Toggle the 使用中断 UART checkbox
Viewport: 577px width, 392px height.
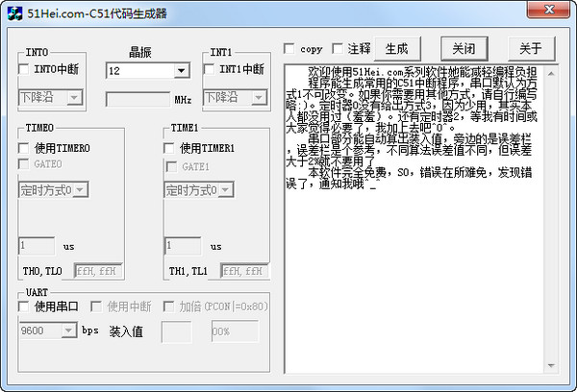coord(96,306)
